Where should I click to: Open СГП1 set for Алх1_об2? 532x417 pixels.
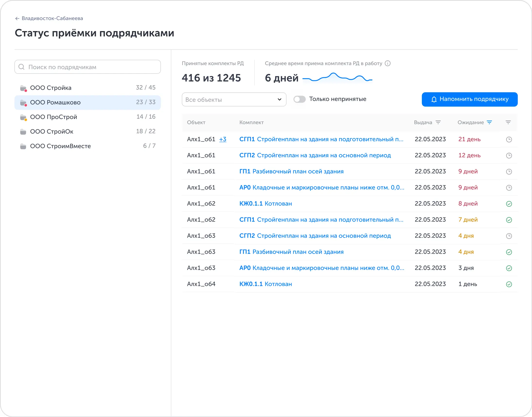point(321,220)
